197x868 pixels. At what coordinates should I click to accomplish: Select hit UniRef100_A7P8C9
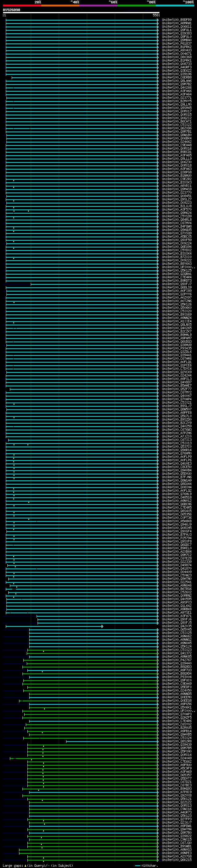click(x=177, y=792)
